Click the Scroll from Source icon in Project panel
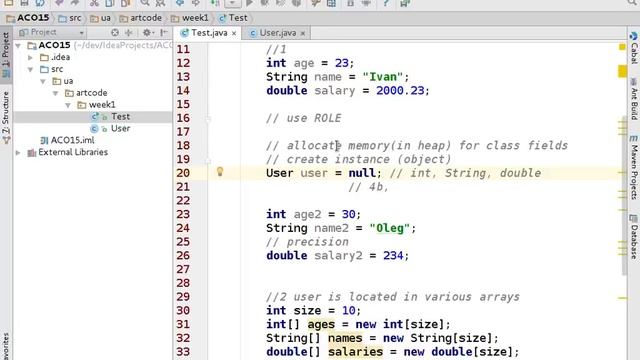 115,33
